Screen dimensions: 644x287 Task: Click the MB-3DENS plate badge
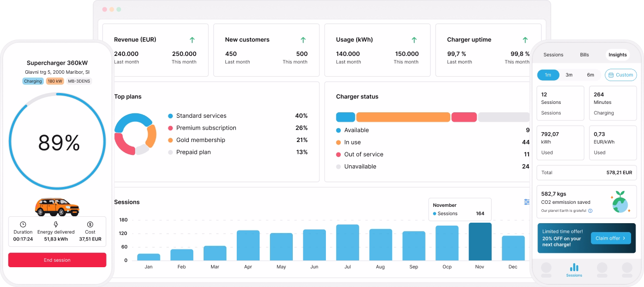[79, 81]
